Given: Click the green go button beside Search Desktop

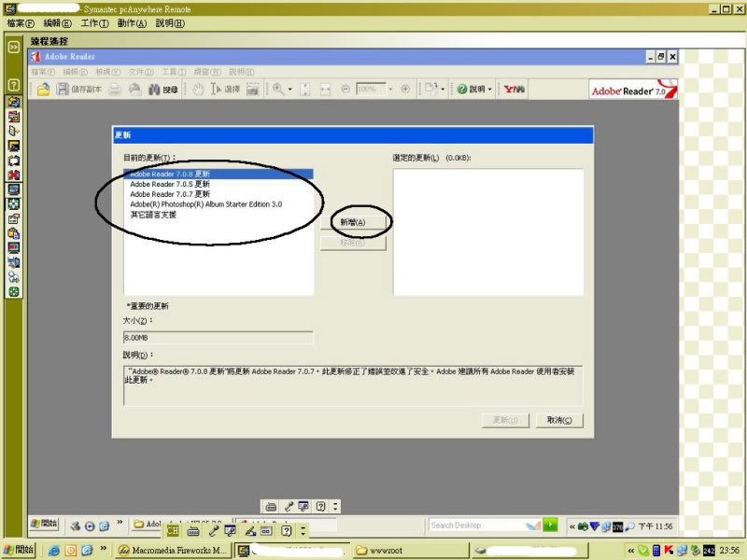Looking at the screenshot, I should pos(550,525).
